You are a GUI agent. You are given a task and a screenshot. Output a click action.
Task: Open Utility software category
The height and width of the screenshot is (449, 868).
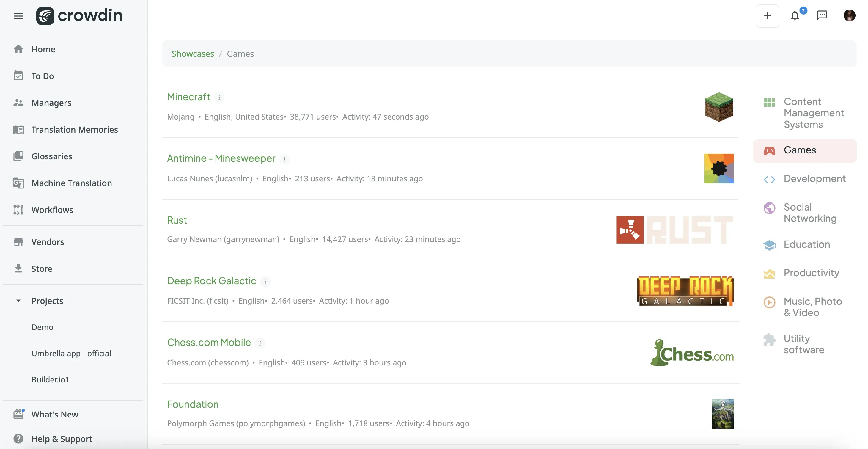pyautogui.click(x=803, y=344)
